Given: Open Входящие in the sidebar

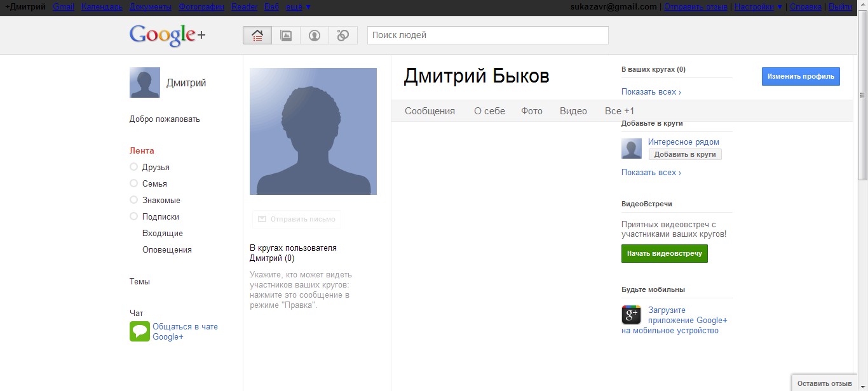Looking at the screenshot, I should click(x=163, y=233).
